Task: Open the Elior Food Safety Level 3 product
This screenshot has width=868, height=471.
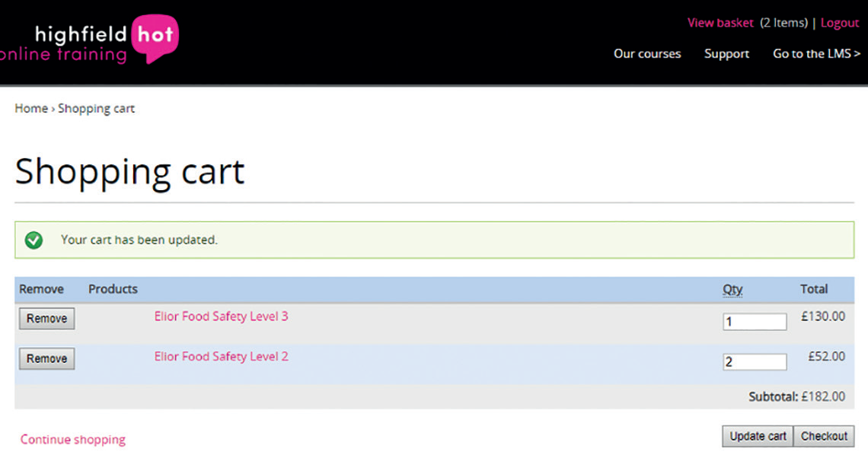Action: [221, 317]
